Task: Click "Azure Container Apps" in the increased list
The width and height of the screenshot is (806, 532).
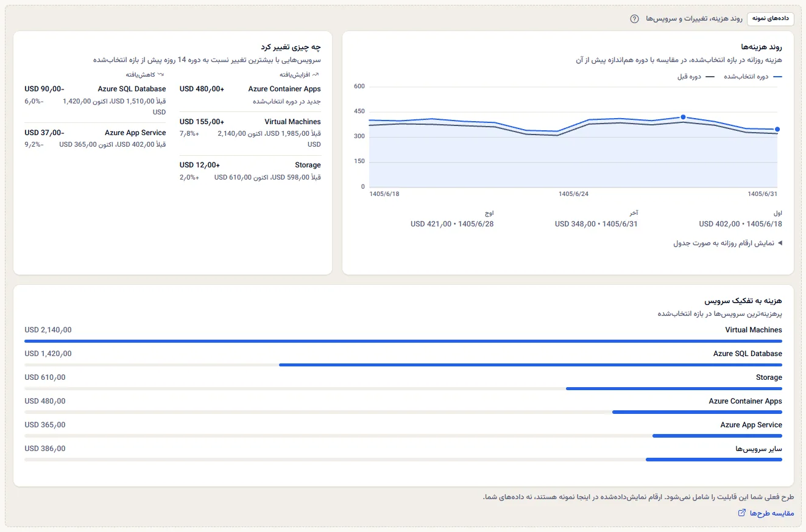Action: [285, 89]
